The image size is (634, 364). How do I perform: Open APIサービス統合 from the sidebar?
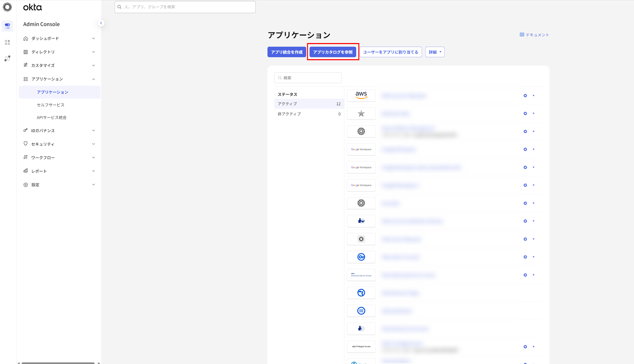(x=51, y=117)
